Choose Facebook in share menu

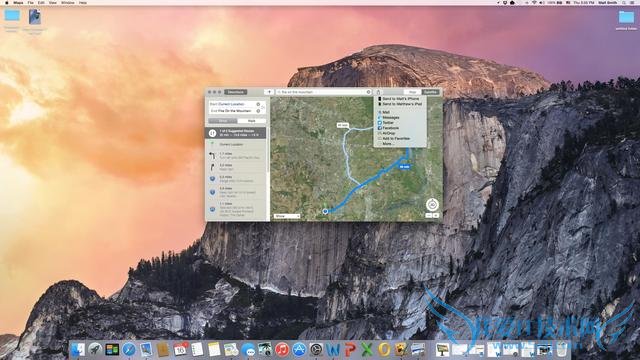tap(400, 128)
